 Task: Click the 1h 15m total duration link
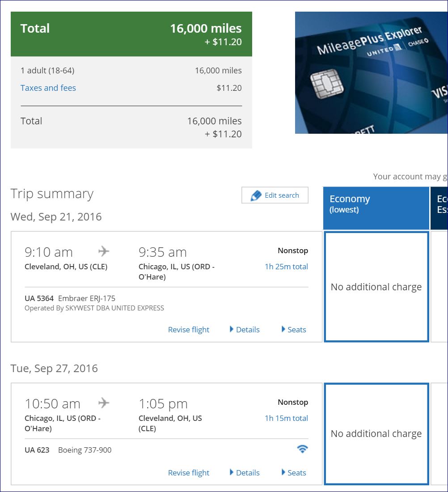[286, 418]
